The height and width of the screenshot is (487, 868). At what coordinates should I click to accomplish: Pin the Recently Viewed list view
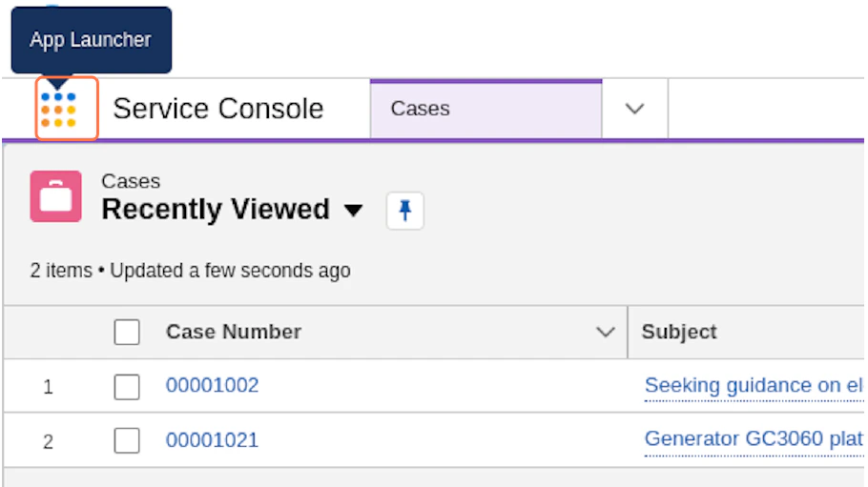[x=404, y=211]
